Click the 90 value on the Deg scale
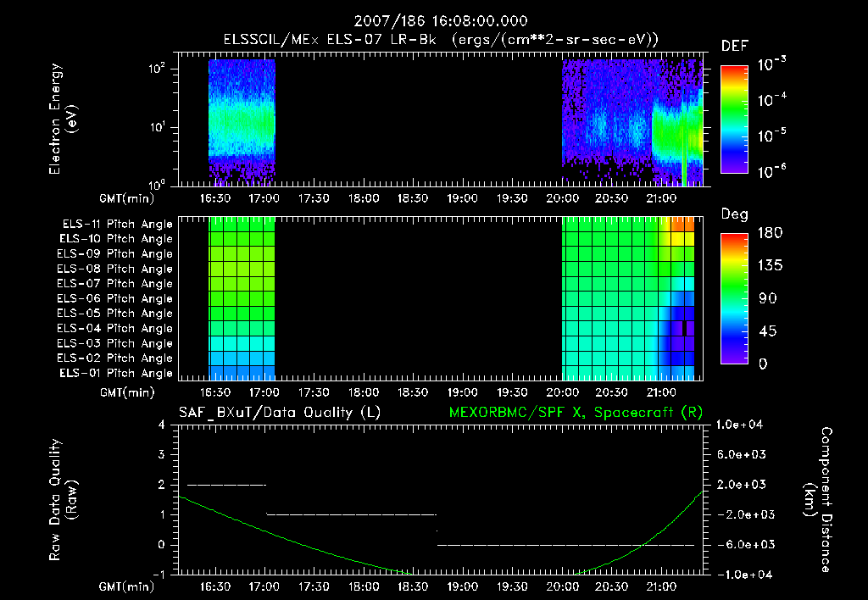Screen dimensions: 868x600 (x=767, y=298)
